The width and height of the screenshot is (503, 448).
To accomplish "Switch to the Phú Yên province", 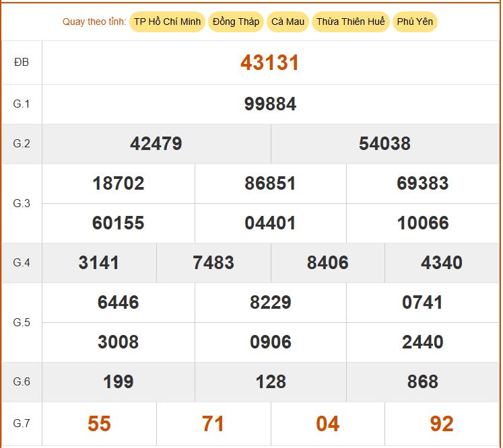I will [415, 22].
